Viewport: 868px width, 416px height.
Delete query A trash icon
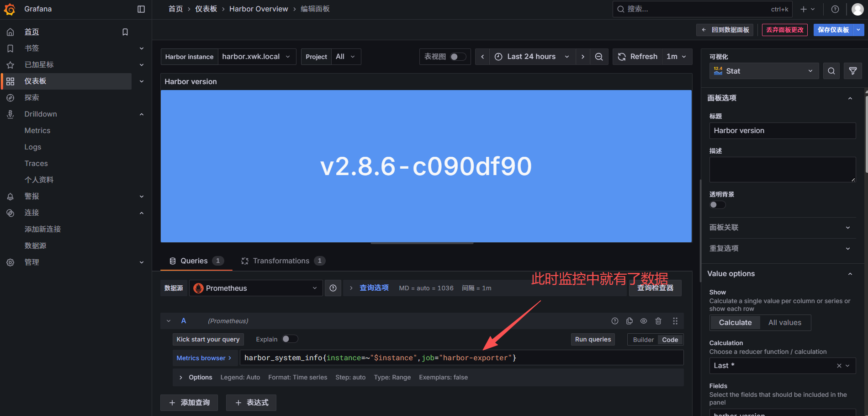(658, 321)
